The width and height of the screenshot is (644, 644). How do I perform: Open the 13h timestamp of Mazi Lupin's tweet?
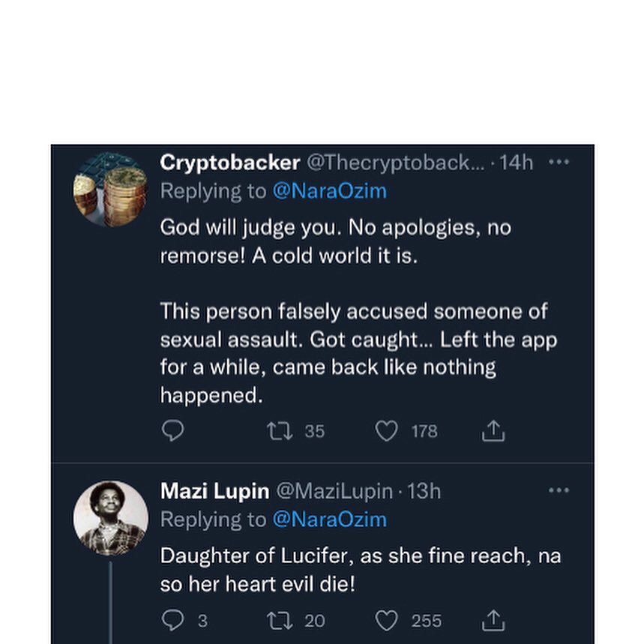(x=424, y=491)
